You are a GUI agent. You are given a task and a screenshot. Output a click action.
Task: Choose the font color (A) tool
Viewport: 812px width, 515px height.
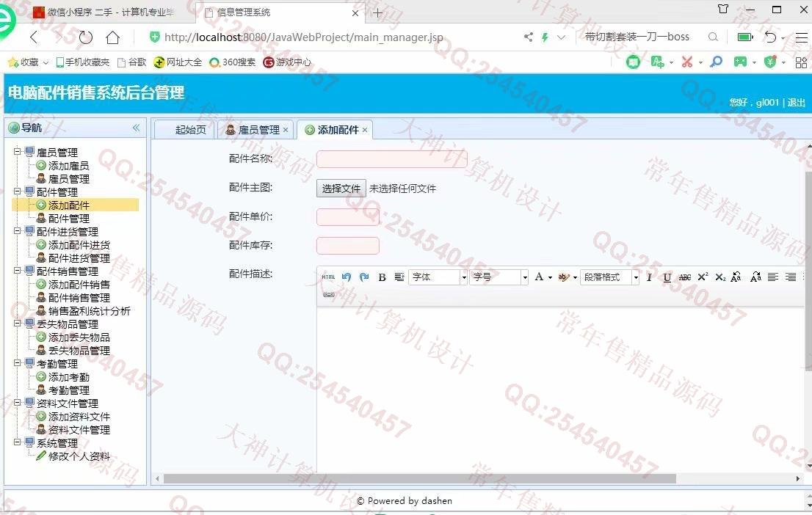pyautogui.click(x=539, y=277)
